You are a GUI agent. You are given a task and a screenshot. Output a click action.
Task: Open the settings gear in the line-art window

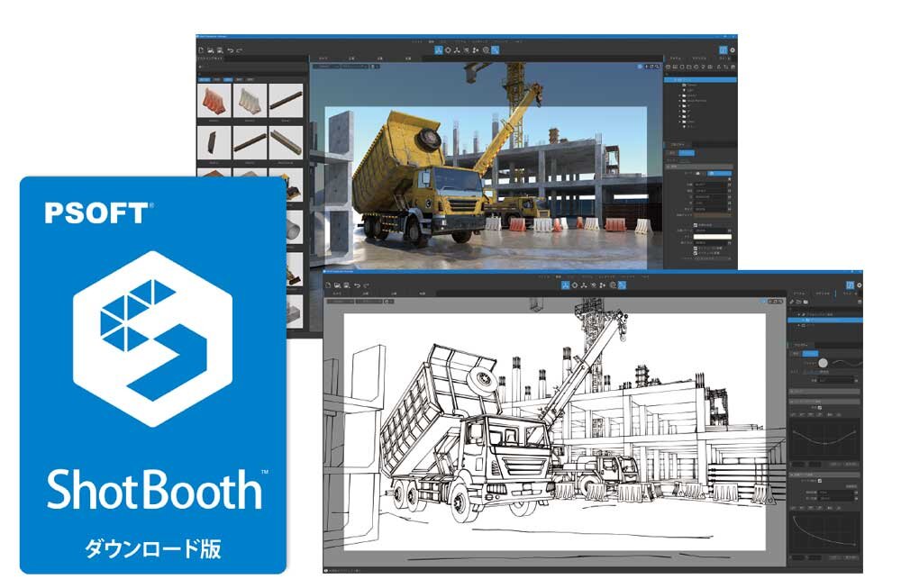pyautogui.click(x=859, y=285)
